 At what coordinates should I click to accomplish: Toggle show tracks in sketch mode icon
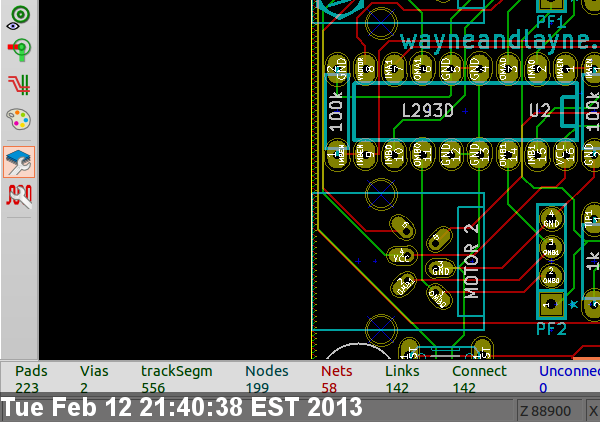(19, 85)
